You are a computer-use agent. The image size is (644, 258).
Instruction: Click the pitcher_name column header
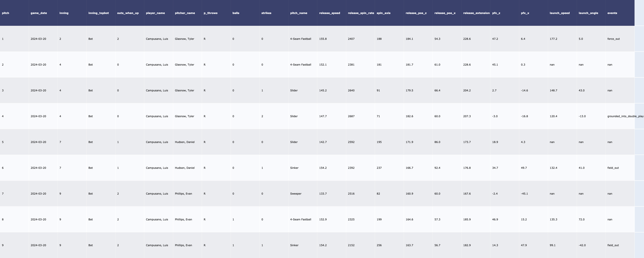point(185,13)
